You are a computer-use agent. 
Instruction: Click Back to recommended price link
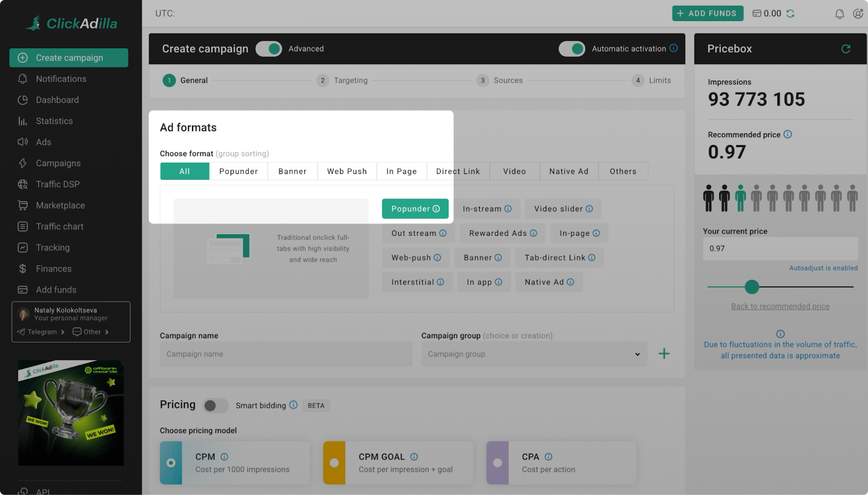point(780,306)
